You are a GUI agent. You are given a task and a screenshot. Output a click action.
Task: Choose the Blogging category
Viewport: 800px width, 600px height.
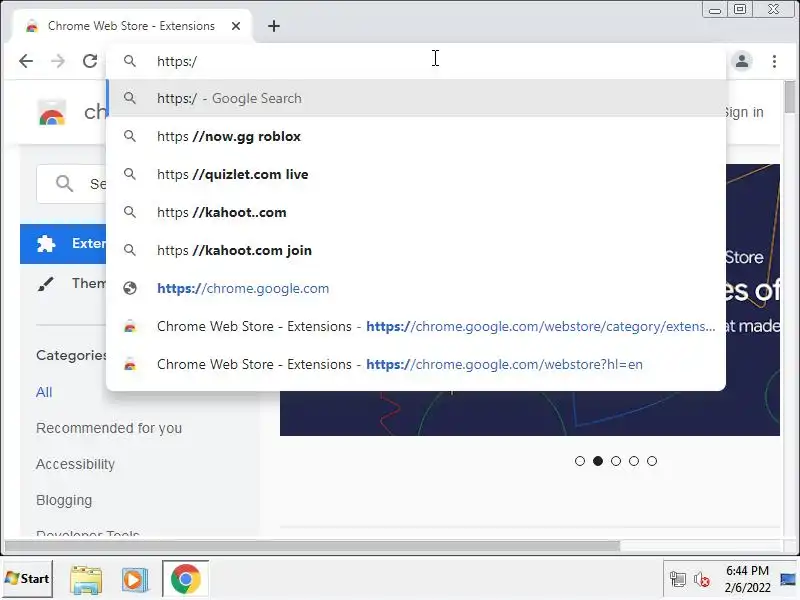[x=64, y=500]
